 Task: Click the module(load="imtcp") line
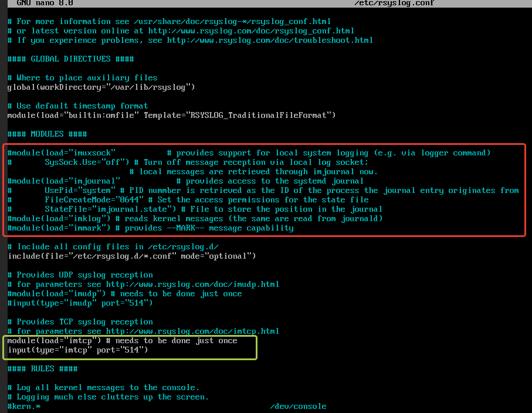click(x=122, y=341)
